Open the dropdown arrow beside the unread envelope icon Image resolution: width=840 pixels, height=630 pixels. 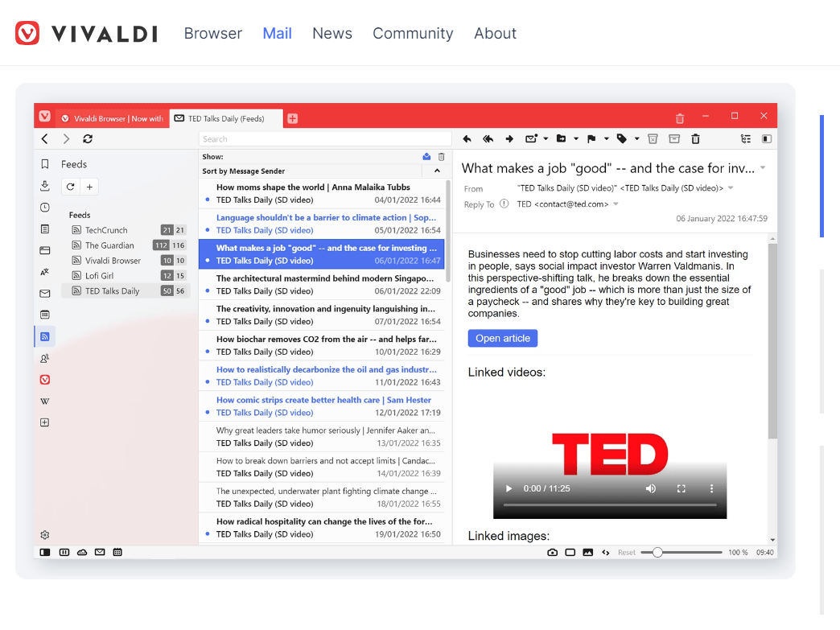click(x=546, y=138)
